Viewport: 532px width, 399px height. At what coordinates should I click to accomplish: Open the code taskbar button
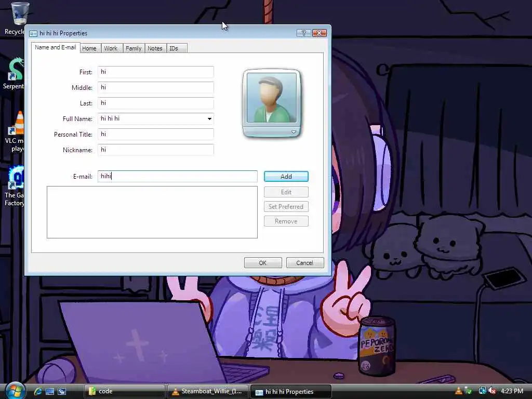pos(124,391)
